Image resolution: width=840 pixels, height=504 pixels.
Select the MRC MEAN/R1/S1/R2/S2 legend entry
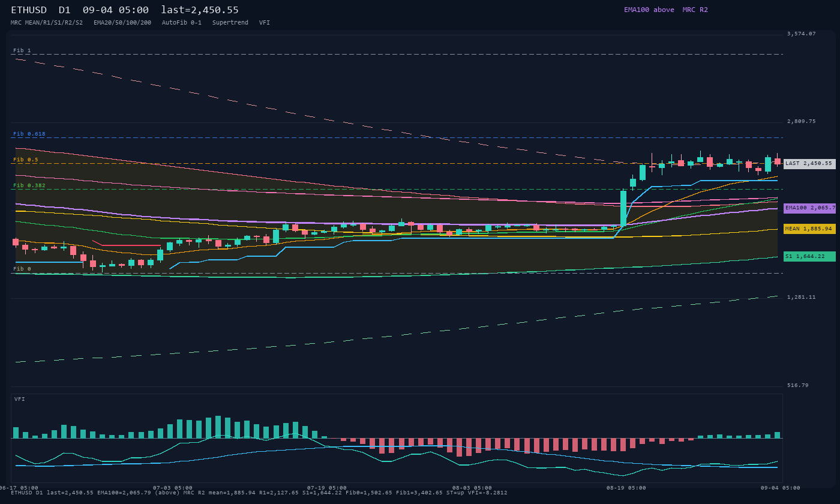pyautogui.click(x=47, y=23)
